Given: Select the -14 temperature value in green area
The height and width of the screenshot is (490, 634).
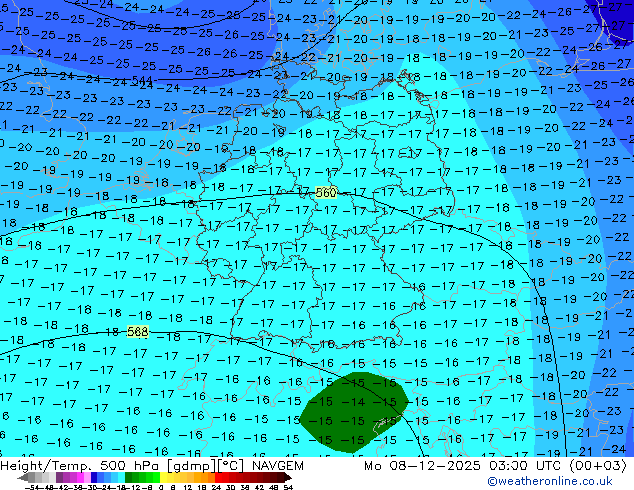Looking at the screenshot, I should (x=353, y=402).
